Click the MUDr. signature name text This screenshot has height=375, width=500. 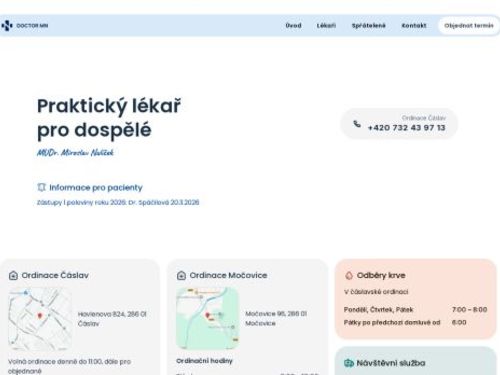75,153
